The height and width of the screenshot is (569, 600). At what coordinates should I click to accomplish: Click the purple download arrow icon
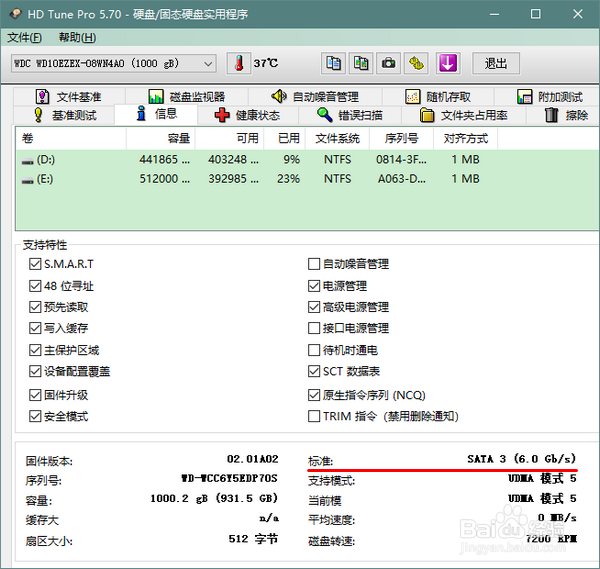[x=448, y=63]
